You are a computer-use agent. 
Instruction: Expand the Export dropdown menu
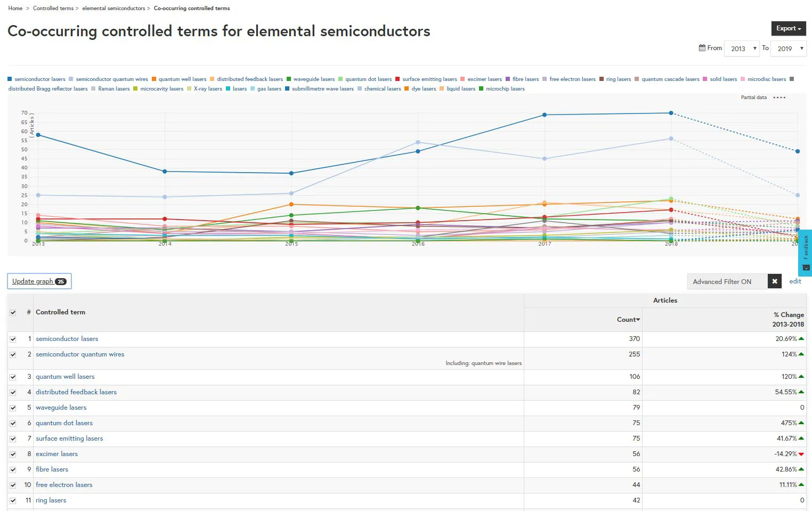[788, 29]
